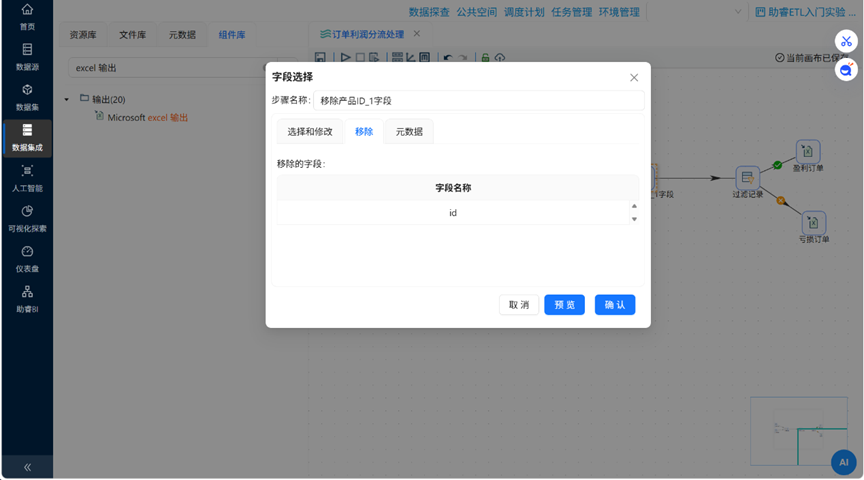The height and width of the screenshot is (480, 864).
Task: Open 数据探查 link in header
Action: tap(429, 12)
